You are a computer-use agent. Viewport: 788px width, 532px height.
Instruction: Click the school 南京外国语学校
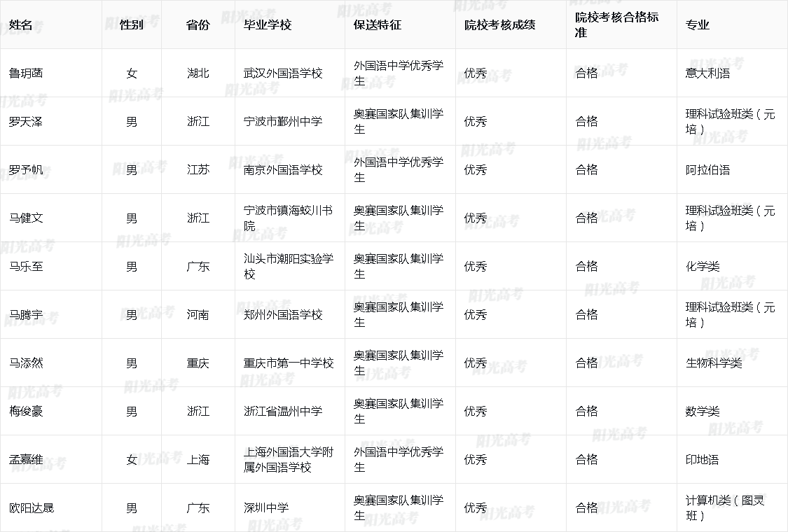tap(283, 170)
